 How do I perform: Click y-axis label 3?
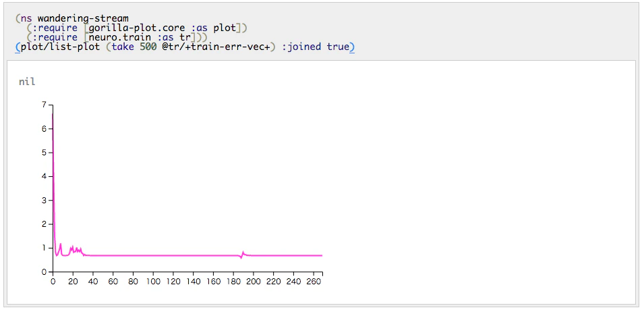(x=45, y=200)
